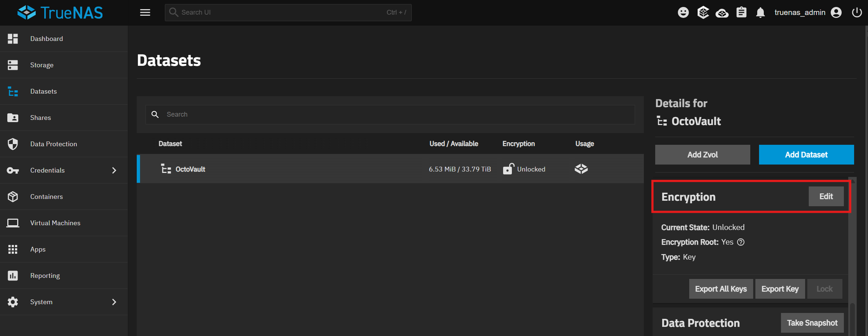The width and height of the screenshot is (868, 336).
Task: Select the OctoVault dataset row
Action: coord(293,169)
